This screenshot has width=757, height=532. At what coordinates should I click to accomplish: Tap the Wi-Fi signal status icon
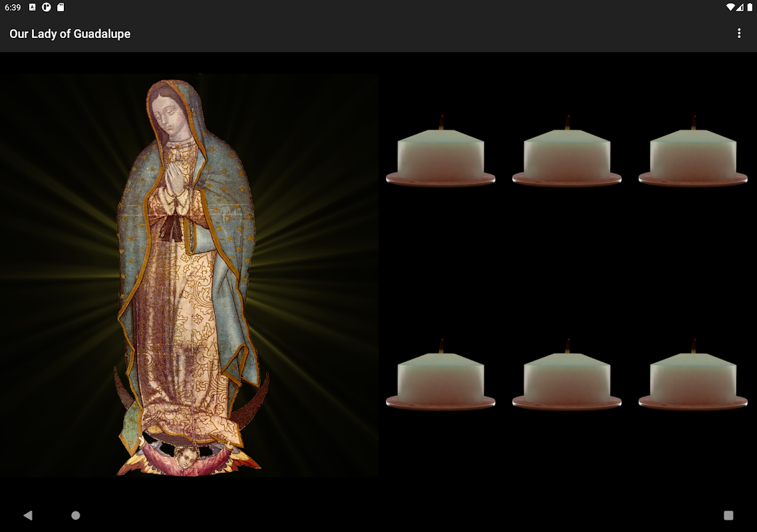pyautogui.click(x=730, y=7)
